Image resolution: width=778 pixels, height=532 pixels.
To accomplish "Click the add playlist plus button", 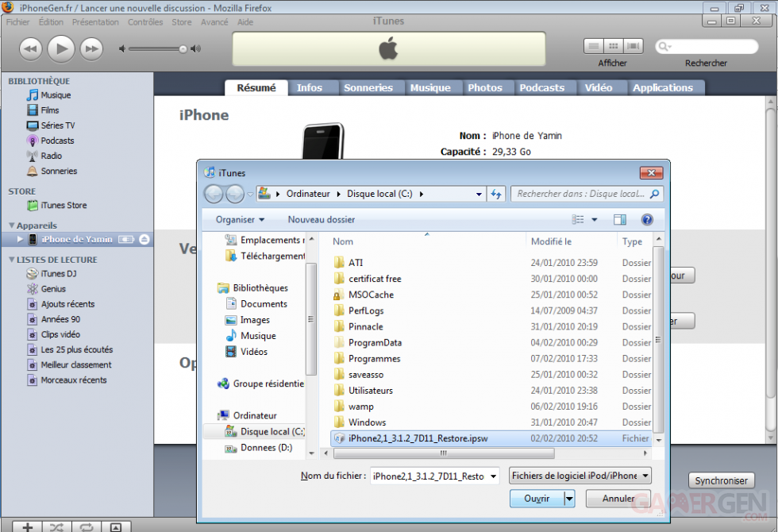I will 27,526.
